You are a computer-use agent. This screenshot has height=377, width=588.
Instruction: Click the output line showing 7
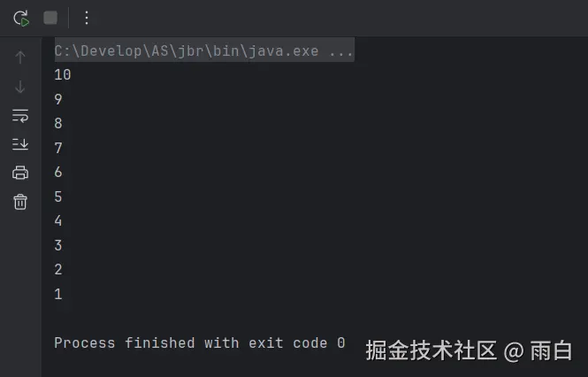point(58,148)
